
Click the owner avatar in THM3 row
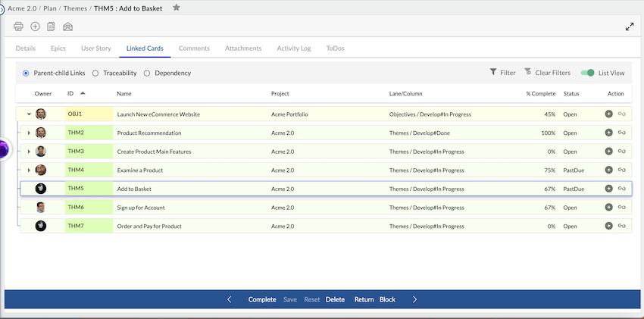(x=41, y=151)
